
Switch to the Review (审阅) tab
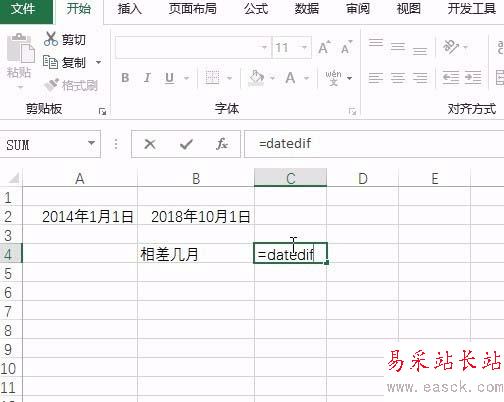(x=358, y=9)
